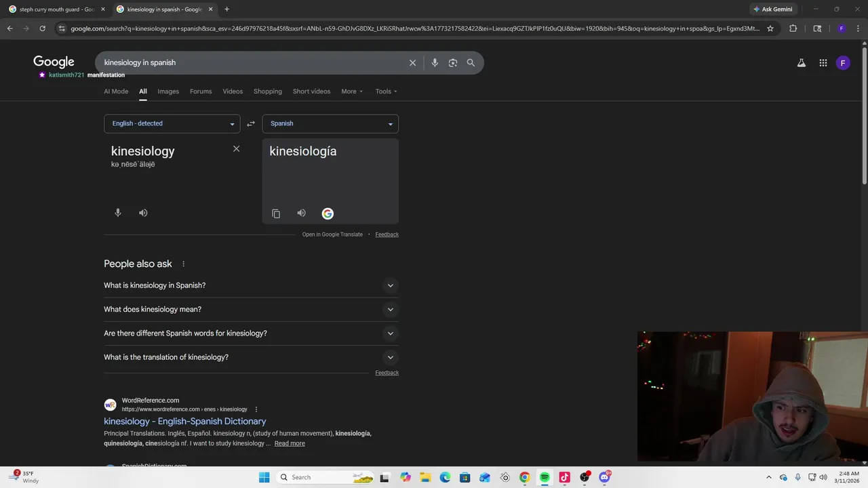Open File Explorer from the taskbar
Viewport: 868px width, 488px height.
(x=425, y=477)
